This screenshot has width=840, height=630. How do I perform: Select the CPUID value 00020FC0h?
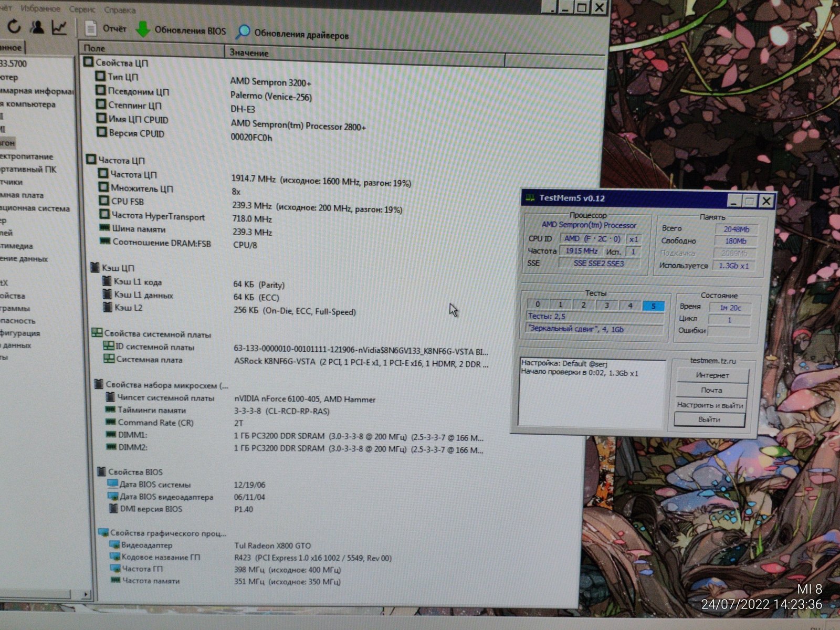pyautogui.click(x=251, y=138)
